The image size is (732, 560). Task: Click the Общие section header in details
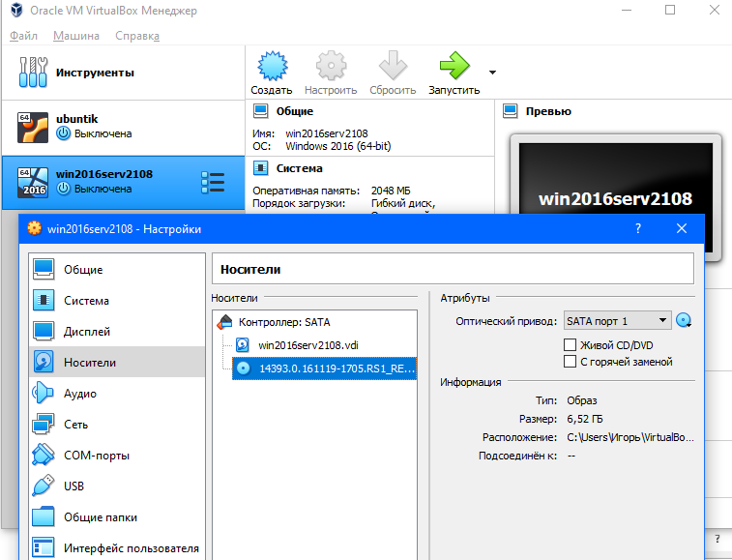pyautogui.click(x=295, y=111)
